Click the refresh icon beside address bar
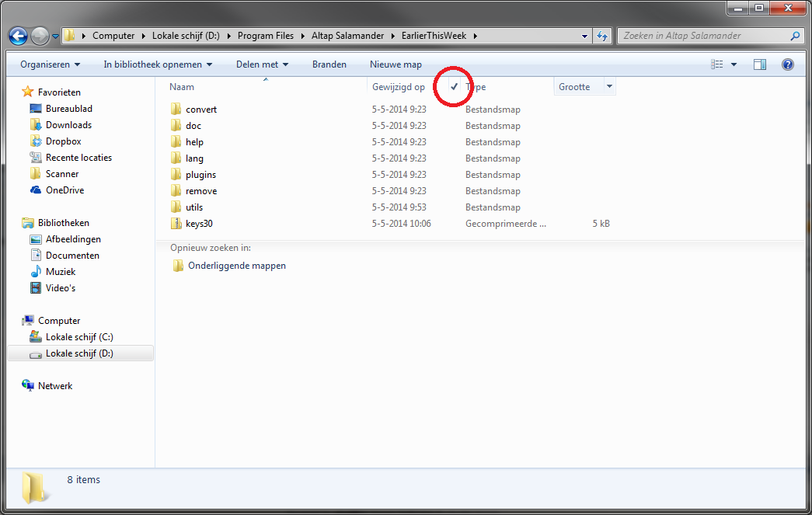 [602, 36]
